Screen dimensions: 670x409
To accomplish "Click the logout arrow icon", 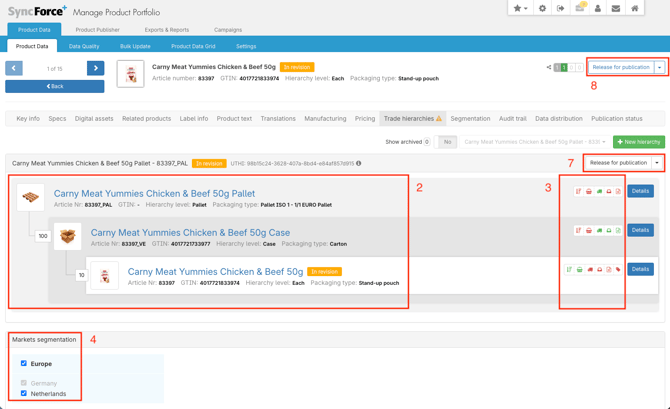I will pyautogui.click(x=560, y=8).
